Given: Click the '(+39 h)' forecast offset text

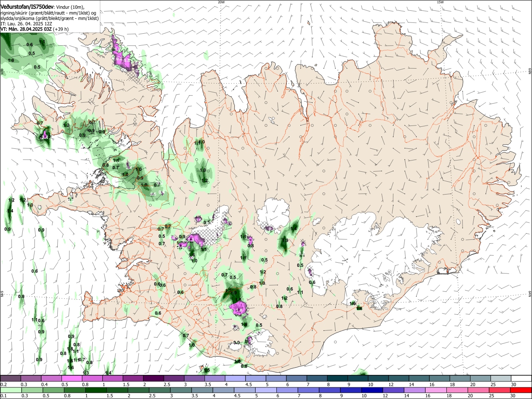Looking at the screenshot, I should click(61, 29).
